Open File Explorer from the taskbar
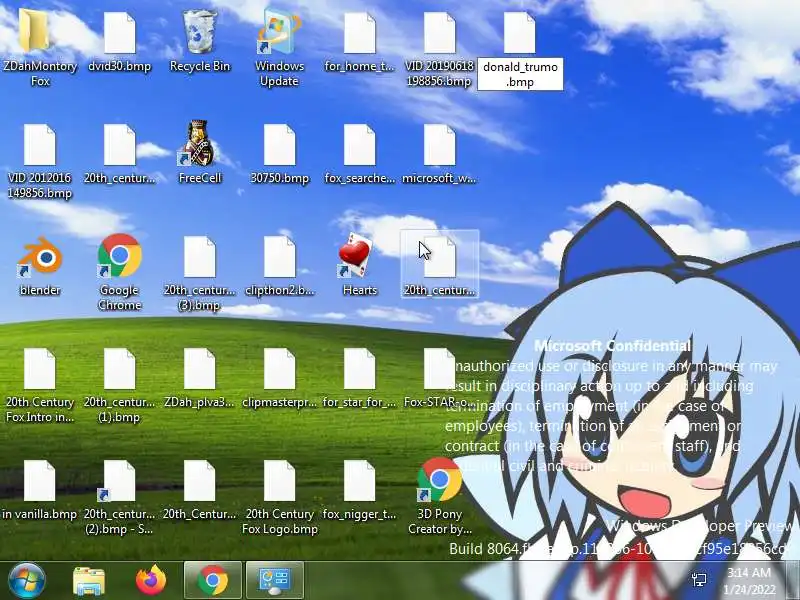This screenshot has width=800, height=600. 89,581
